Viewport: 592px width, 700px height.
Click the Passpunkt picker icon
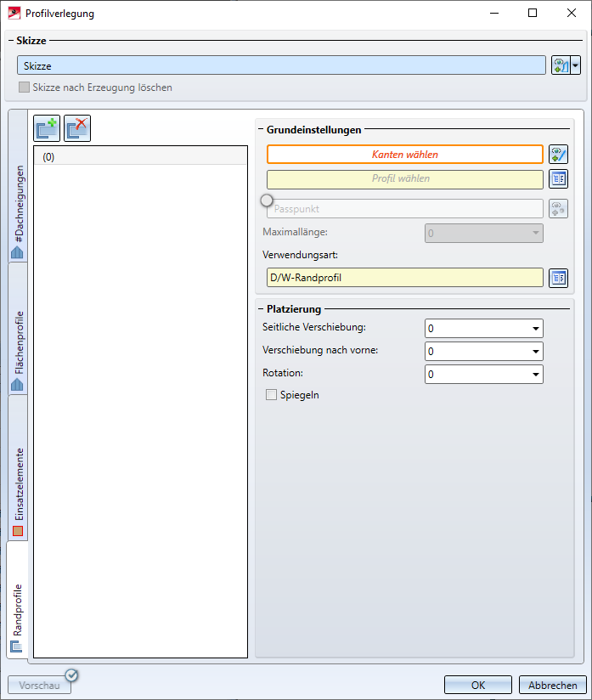[x=559, y=208]
